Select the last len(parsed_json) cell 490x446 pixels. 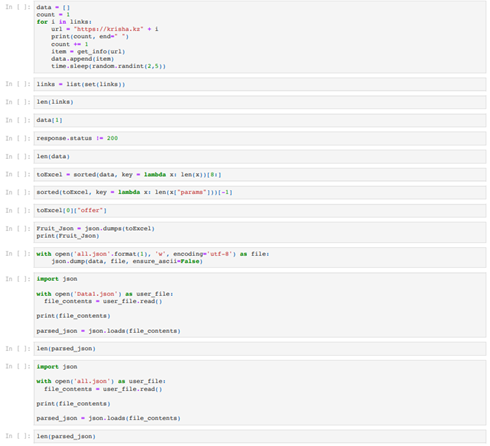pyautogui.click(x=260, y=436)
